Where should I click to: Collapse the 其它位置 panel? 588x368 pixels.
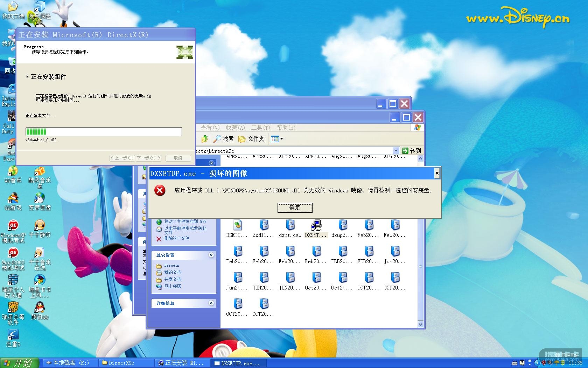coord(211,255)
